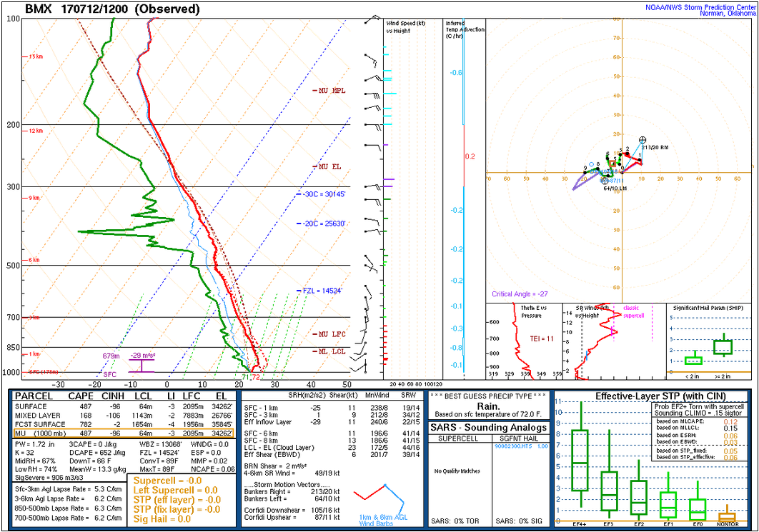759x532 pixels.
Task: Select the Eff Shear (EBWD) row label
Action: [x=272, y=455]
